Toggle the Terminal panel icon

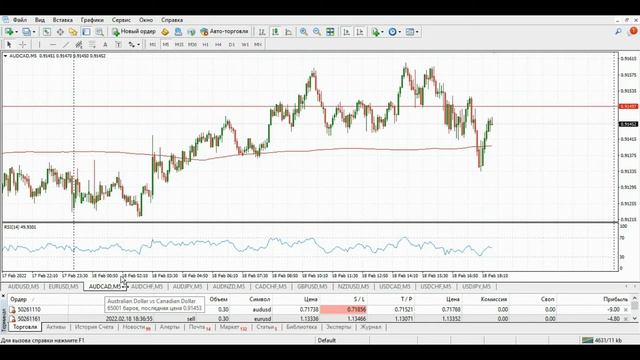86,32
